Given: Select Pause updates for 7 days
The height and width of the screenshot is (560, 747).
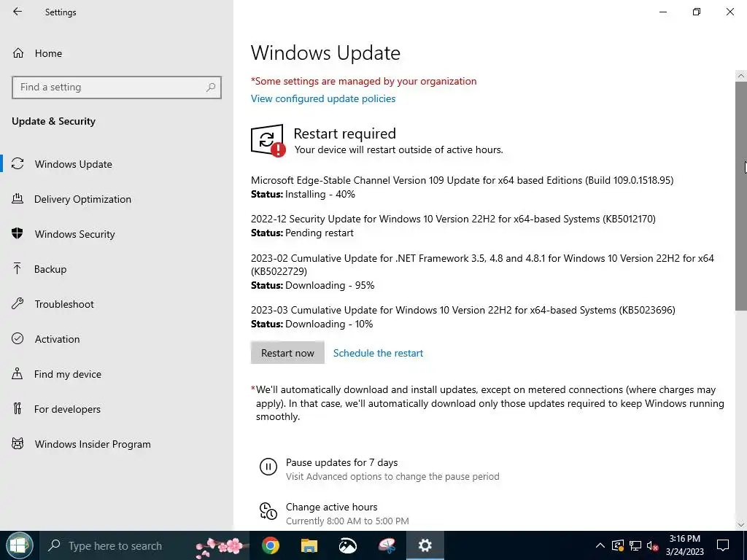Looking at the screenshot, I should point(341,462).
